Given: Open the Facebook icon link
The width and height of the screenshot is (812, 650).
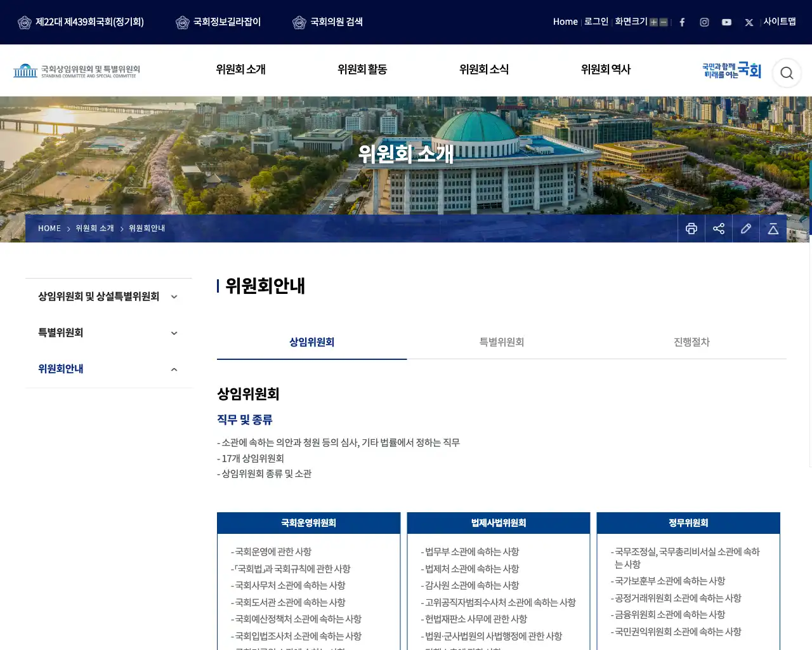Looking at the screenshot, I should coord(682,22).
